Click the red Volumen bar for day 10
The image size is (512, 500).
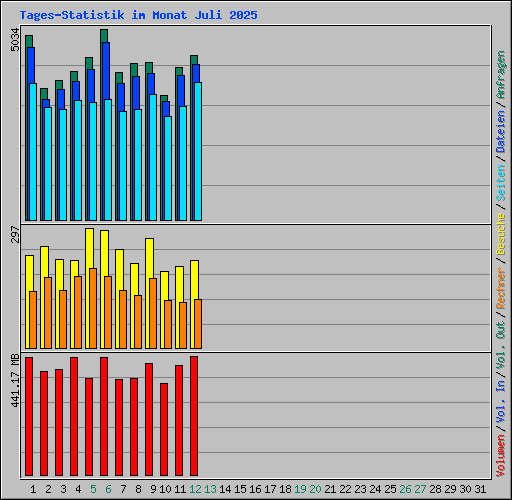point(164,429)
